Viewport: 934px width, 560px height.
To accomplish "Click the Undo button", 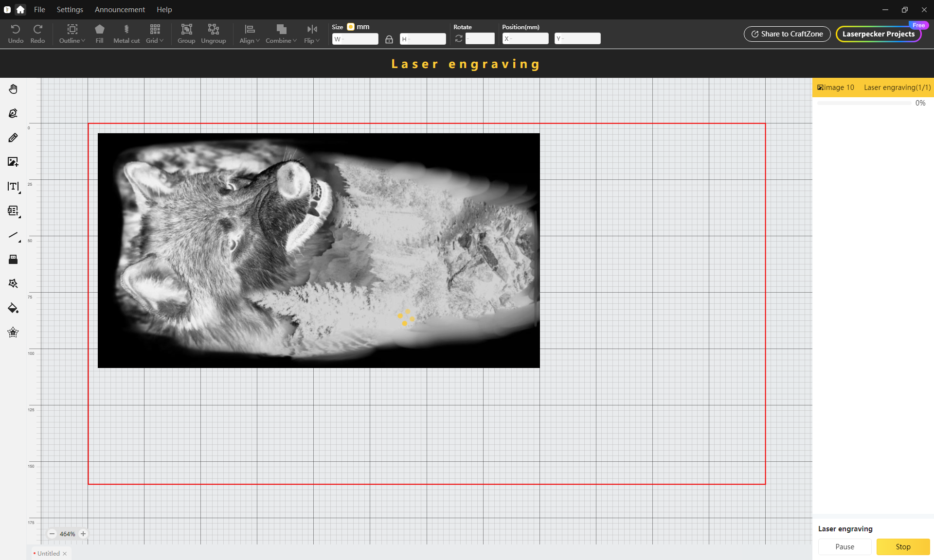I will tap(16, 34).
